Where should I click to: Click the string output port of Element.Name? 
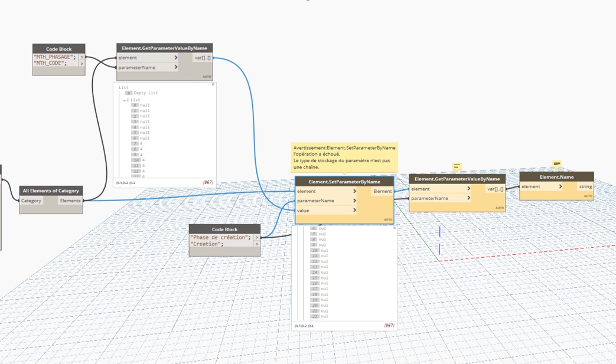(585, 187)
